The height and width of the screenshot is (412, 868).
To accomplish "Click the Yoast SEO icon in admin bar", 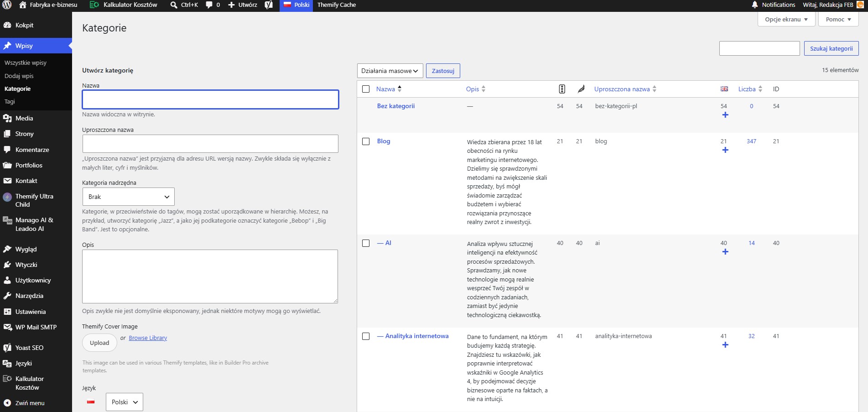I will click(x=269, y=5).
